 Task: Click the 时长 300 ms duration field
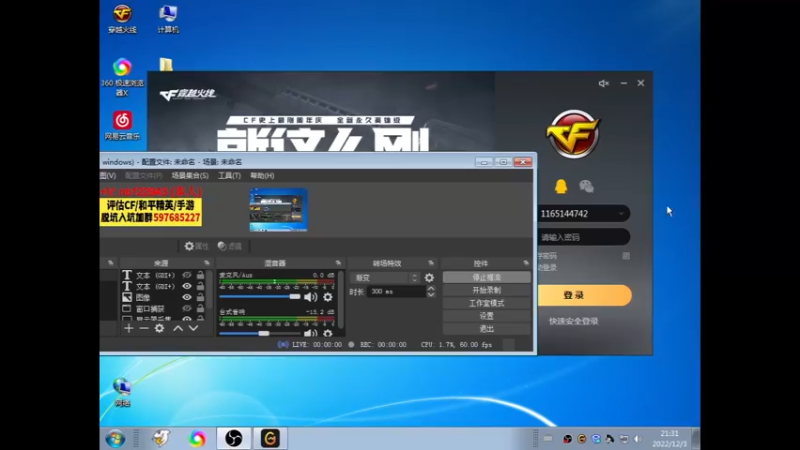[x=396, y=291]
